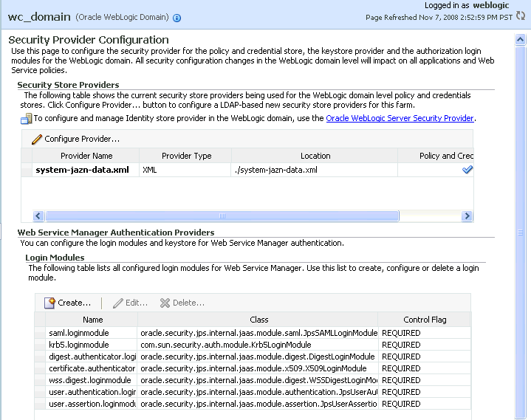Click Edit... button in Login Modules
Screen dimensions: 531x420
pyautogui.click(x=131, y=303)
